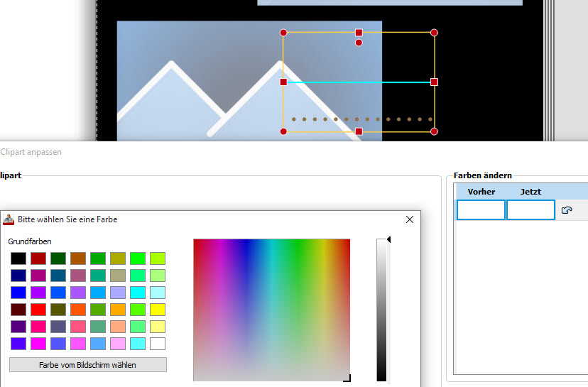Viewport: 588px width, 387px height.
Task: Pick the dark green swatch in top row
Action: (x=58, y=258)
